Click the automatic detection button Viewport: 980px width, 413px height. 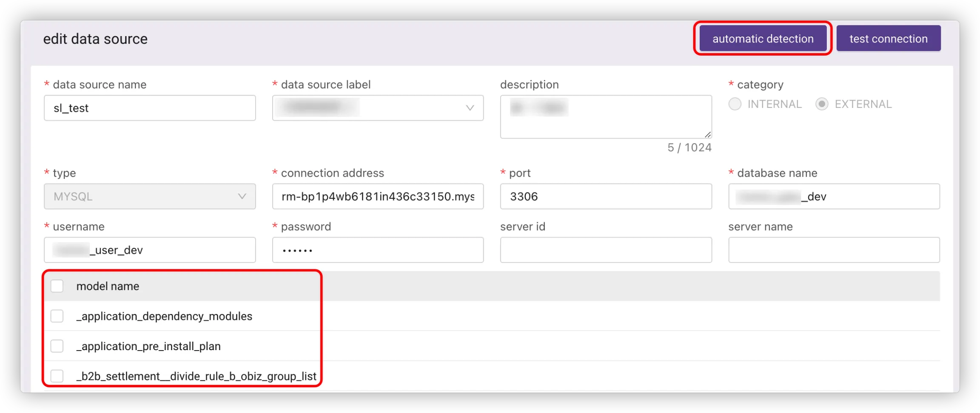click(x=763, y=39)
